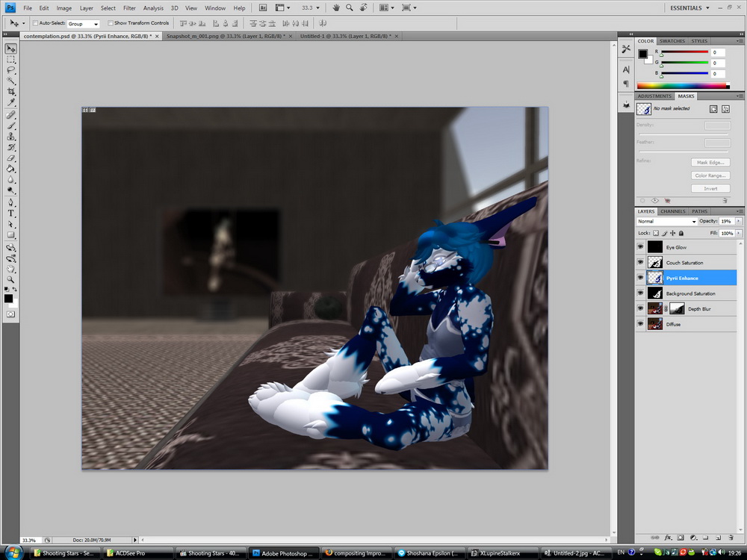Open the status bar info arrow
This screenshot has height=560, width=747.
(x=134, y=540)
